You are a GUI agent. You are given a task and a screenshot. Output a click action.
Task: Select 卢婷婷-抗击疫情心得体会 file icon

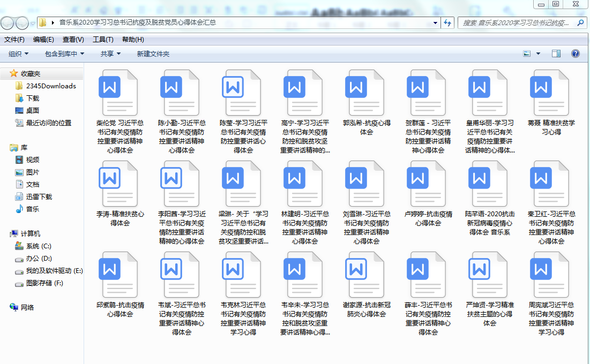click(427, 184)
